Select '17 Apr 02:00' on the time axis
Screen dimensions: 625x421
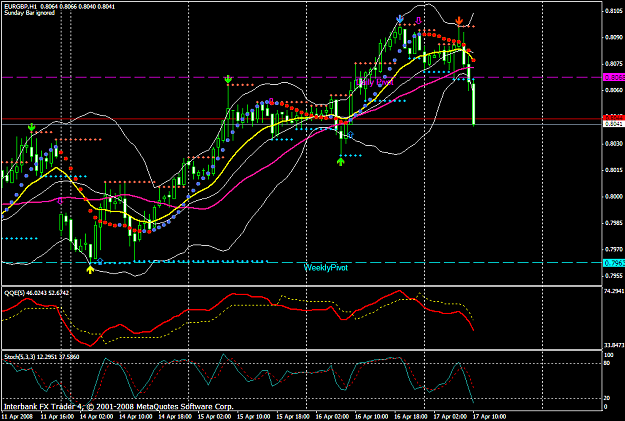tap(449, 416)
